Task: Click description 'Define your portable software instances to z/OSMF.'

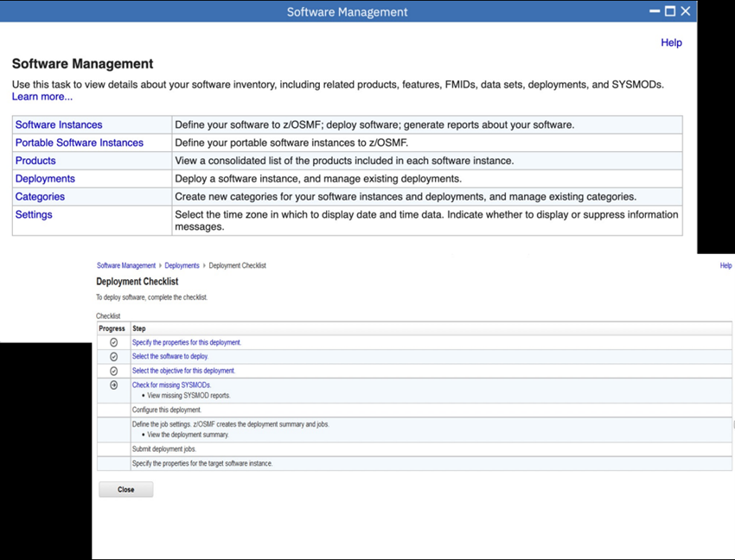Action: click(291, 143)
